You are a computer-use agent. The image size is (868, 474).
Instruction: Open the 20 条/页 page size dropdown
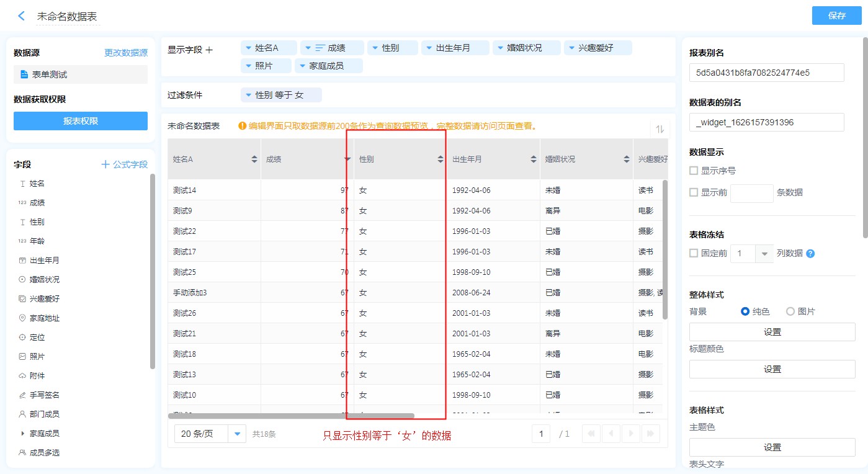237,434
